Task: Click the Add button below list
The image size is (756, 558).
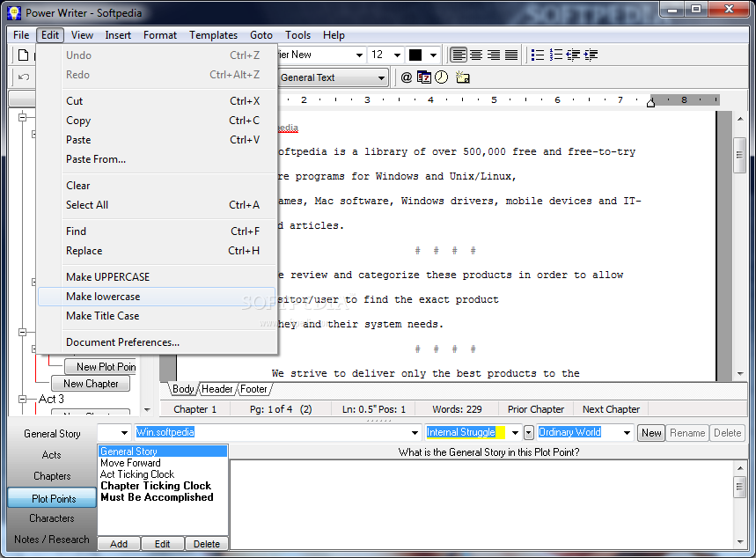Action: pos(119,544)
